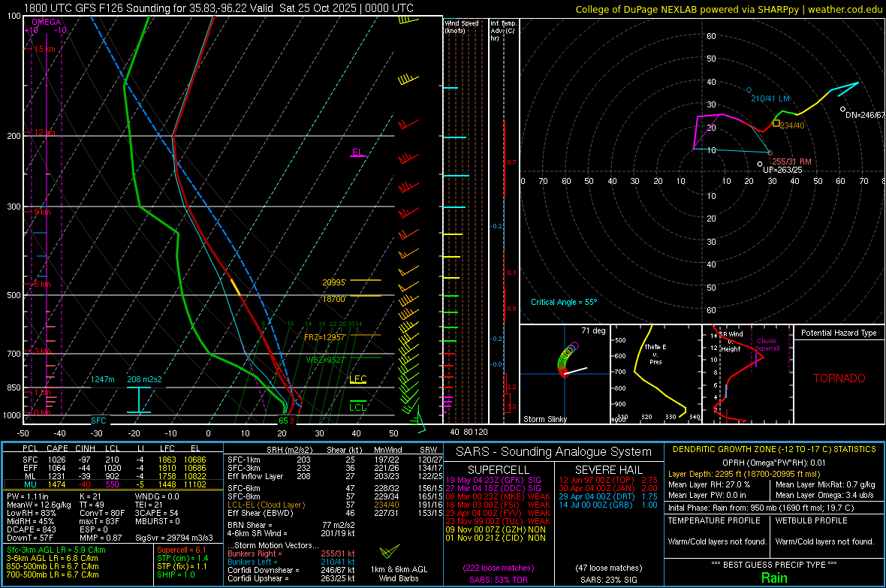Screen dimensions: 886x588
Task: Click the 15 km height marker
Action: pos(44,50)
